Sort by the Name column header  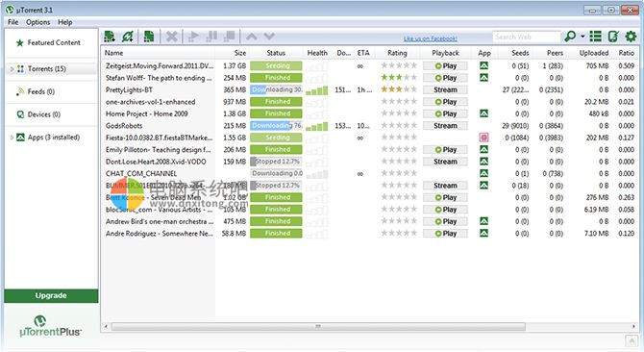113,53
